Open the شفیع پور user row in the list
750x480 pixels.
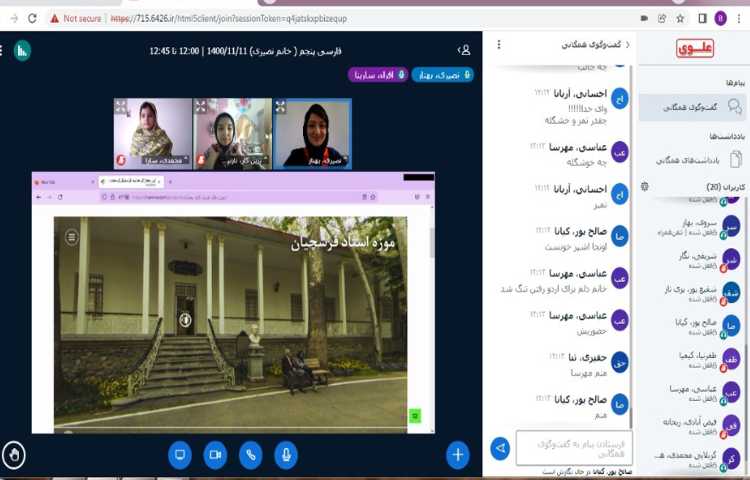pyautogui.click(x=692, y=293)
